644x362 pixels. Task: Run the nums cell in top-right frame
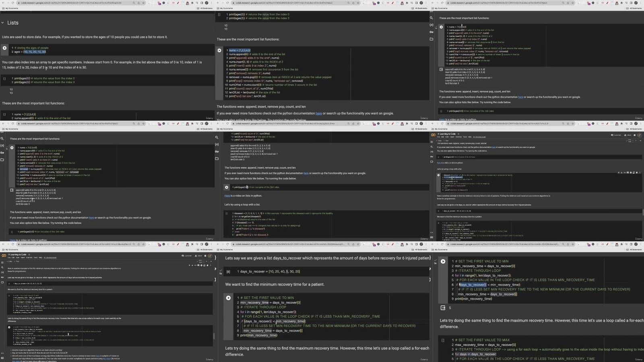441,27
